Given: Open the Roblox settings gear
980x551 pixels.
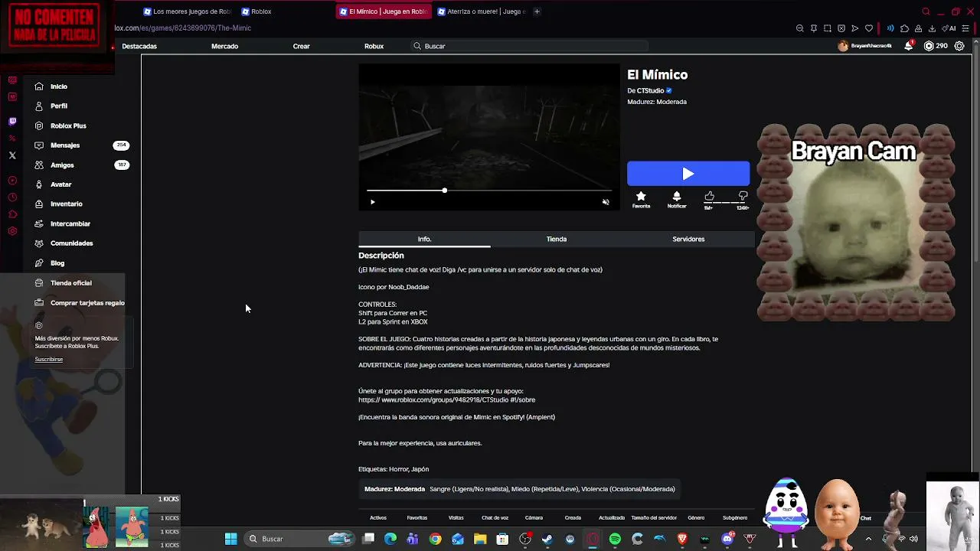Looking at the screenshot, I should point(959,46).
